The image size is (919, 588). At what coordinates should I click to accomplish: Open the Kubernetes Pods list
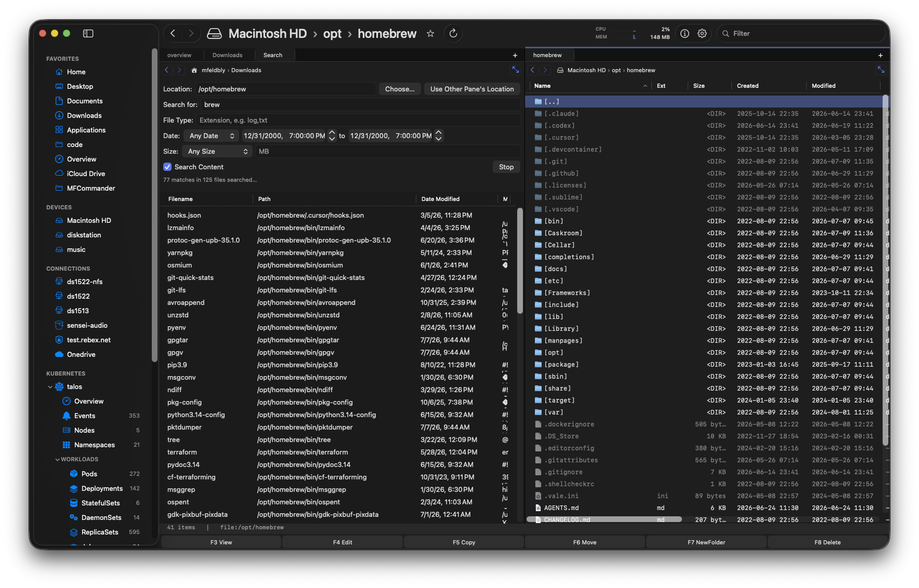tap(89, 474)
